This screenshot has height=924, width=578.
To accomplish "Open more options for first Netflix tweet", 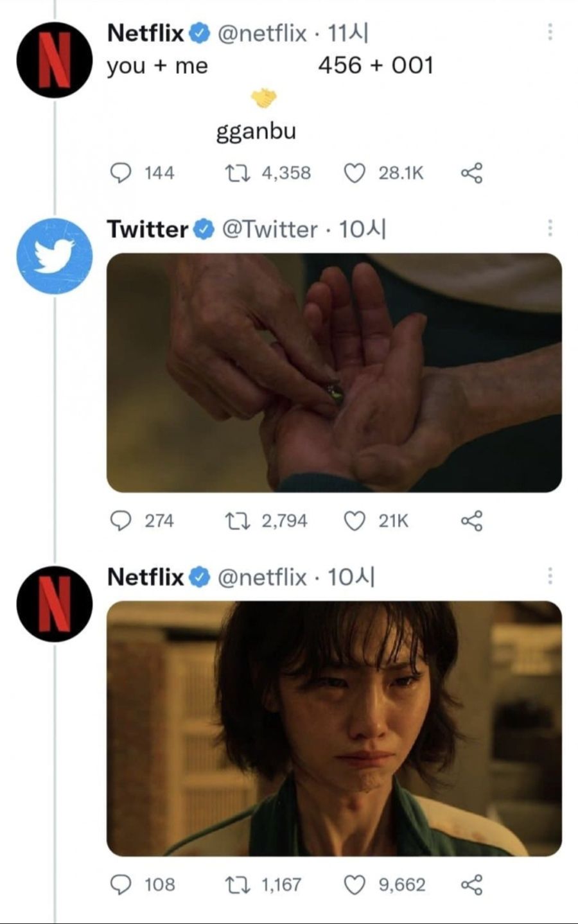I will tap(550, 32).
